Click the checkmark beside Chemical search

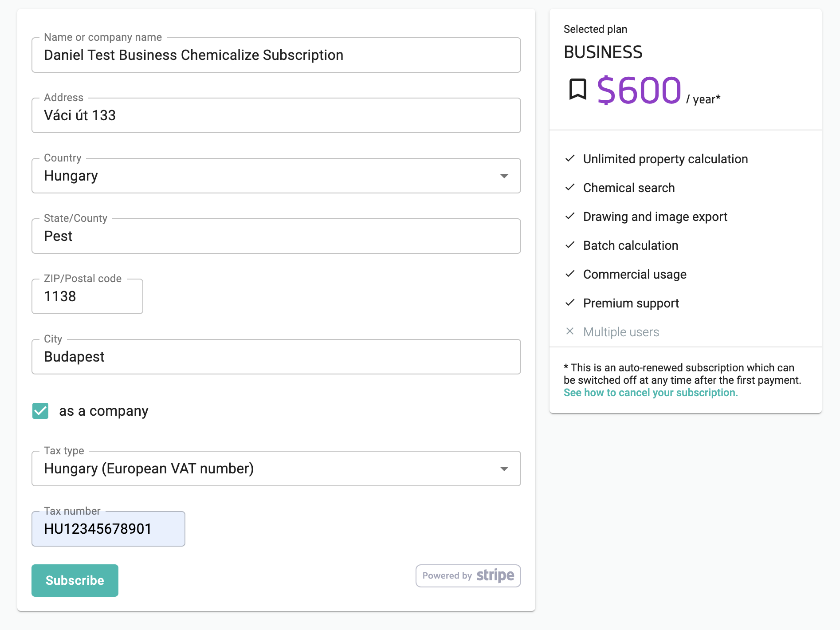570,187
